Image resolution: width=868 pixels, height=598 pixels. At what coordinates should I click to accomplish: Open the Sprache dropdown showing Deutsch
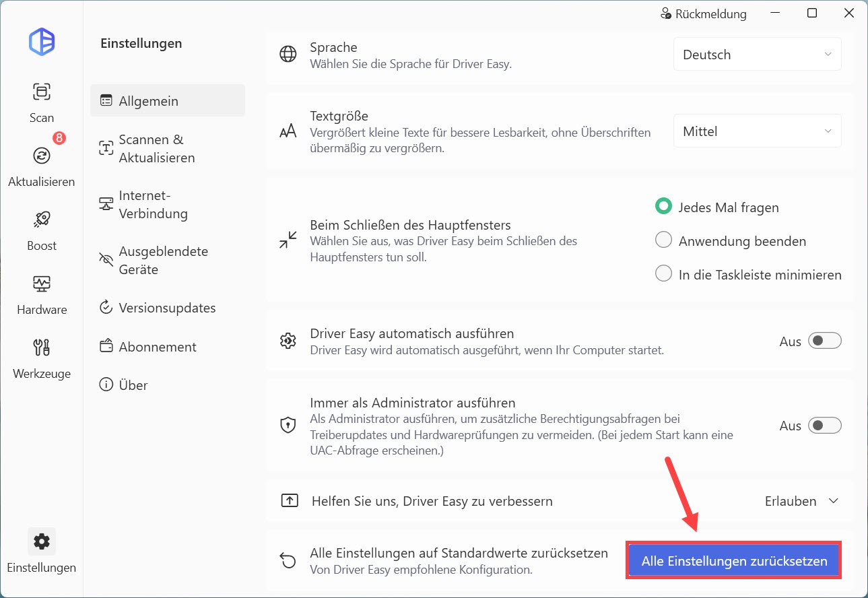758,55
